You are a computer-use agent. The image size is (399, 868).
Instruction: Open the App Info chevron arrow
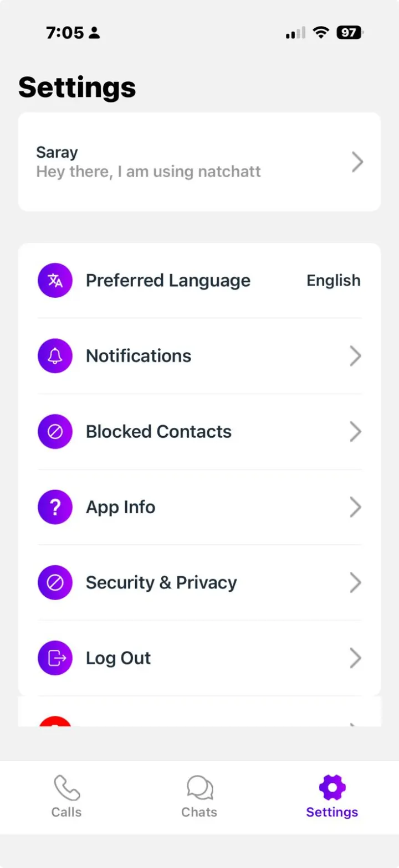click(356, 507)
